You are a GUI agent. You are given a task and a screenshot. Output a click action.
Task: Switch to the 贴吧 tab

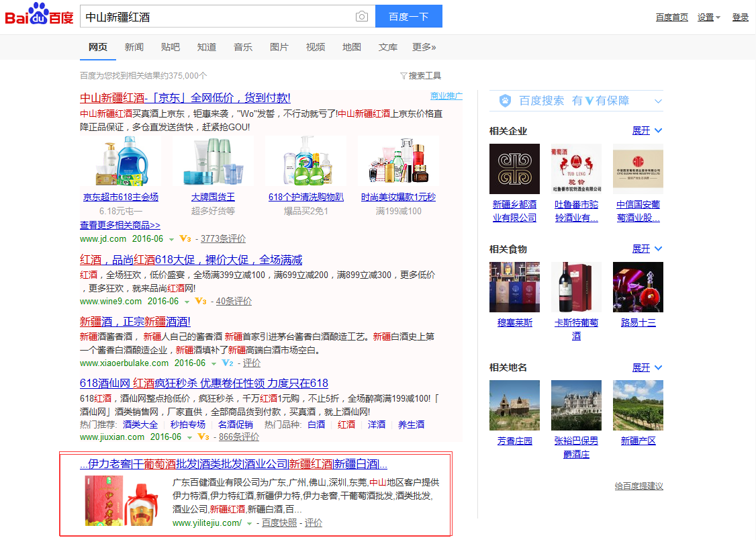pos(170,47)
